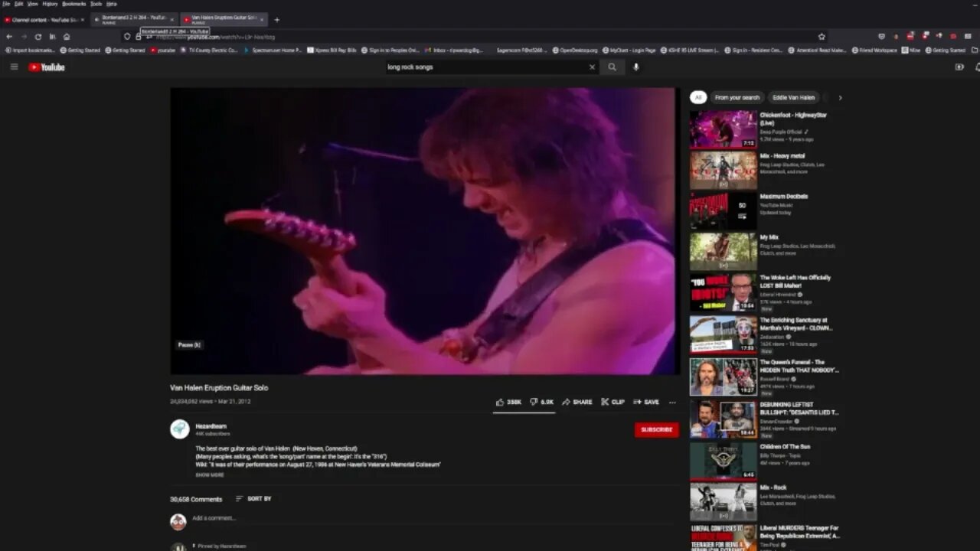Image resolution: width=980 pixels, height=551 pixels.
Task: Open the YouTube hamburger guide menu
Action: pos(14,67)
